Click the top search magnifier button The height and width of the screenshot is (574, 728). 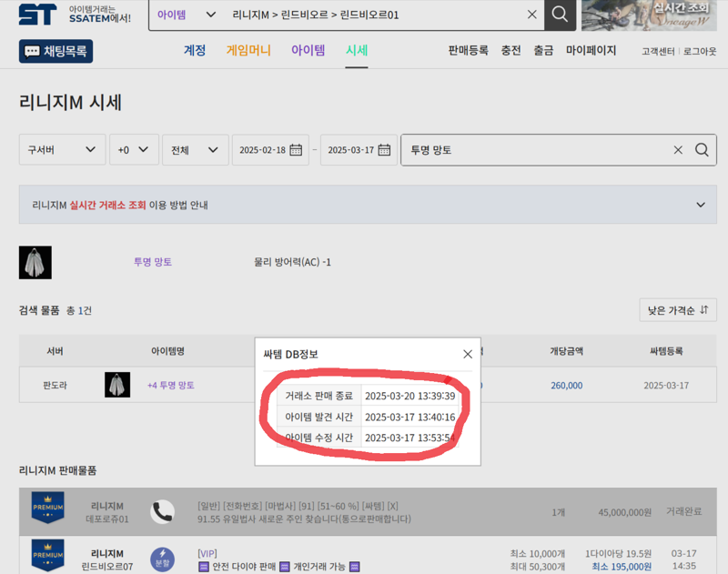tap(560, 15)
